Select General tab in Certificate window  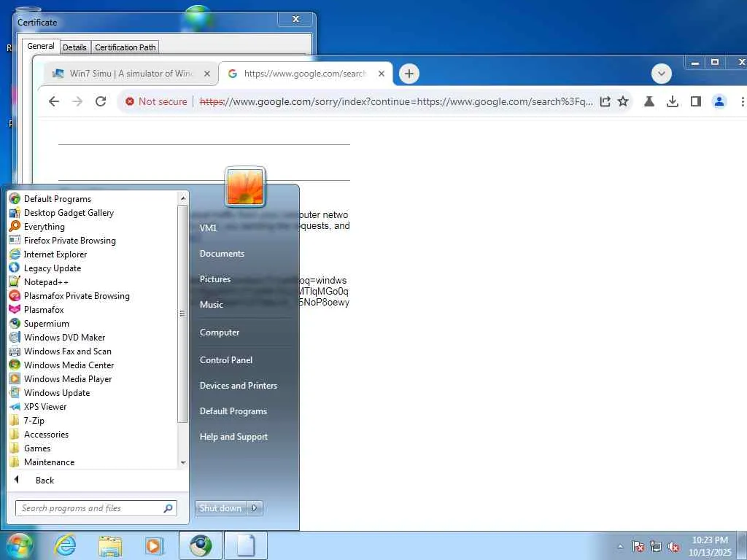[x=41, y=46]
